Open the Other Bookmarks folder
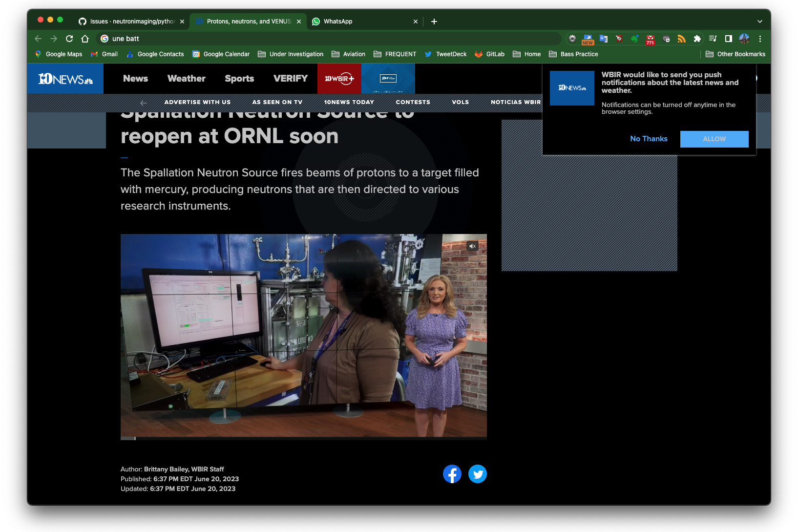Screen dimensions: 798x532 pyautogui.click(x=735, y=54)
